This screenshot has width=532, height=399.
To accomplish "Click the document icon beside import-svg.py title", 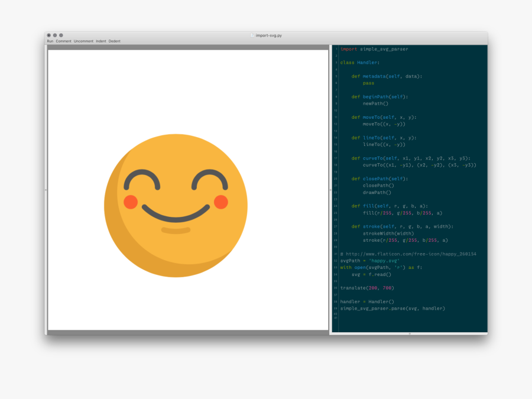I will 252,35.
